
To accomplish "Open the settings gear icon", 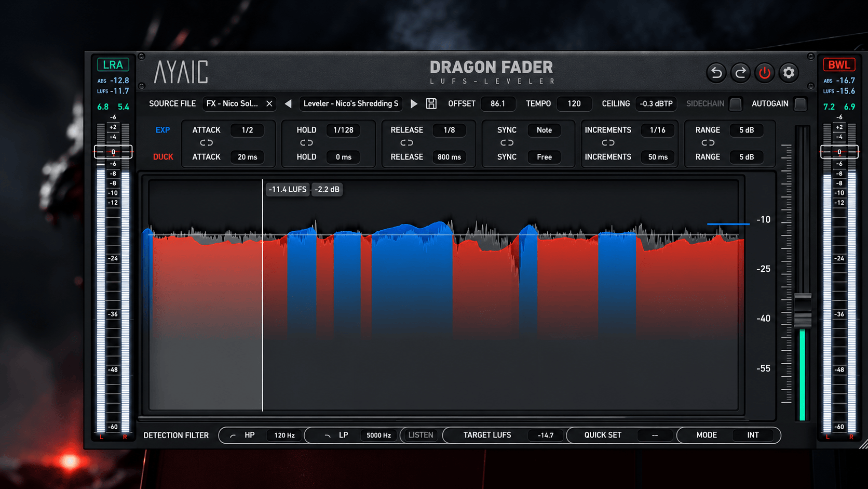I will tap(789, 73).
